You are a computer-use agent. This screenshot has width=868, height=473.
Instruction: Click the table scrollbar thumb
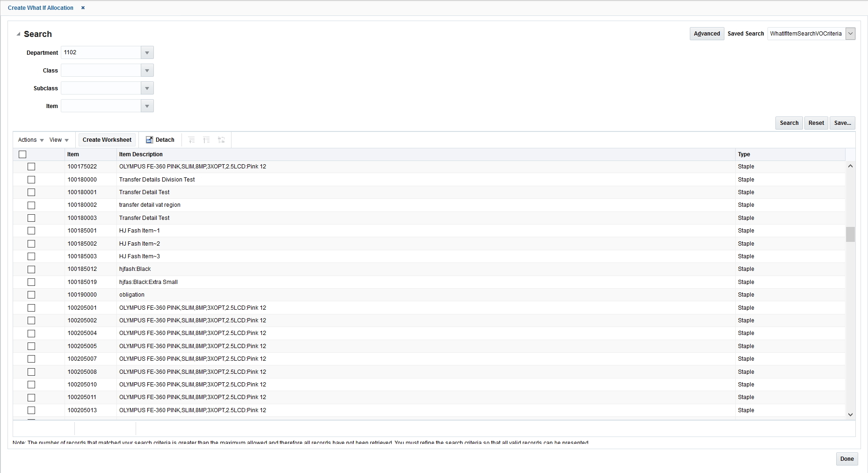coord(850,234)
